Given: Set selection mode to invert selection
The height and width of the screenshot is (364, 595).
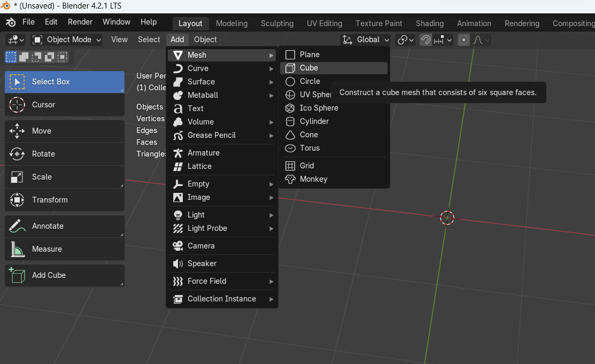Looking at the screenshot, I should (x=49, y=57).
